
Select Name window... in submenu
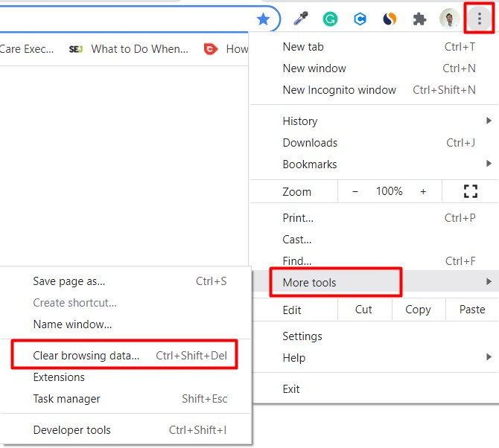(x=126, y=324)
